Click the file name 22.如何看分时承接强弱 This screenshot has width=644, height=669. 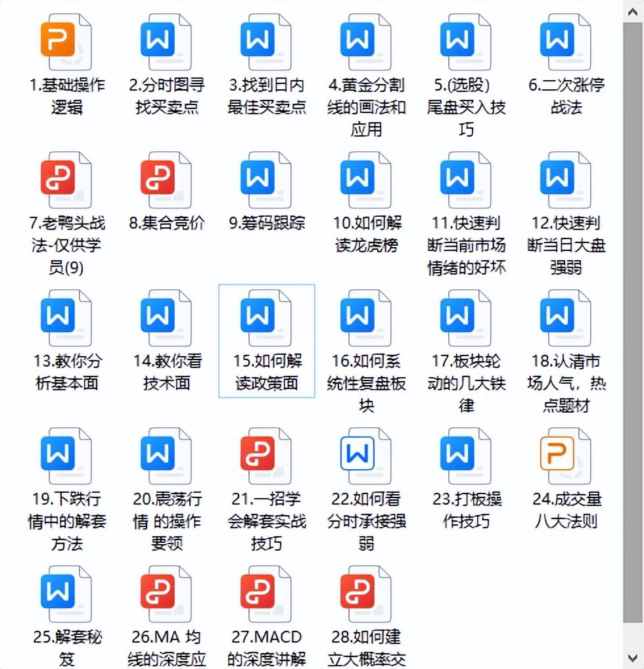366,521
